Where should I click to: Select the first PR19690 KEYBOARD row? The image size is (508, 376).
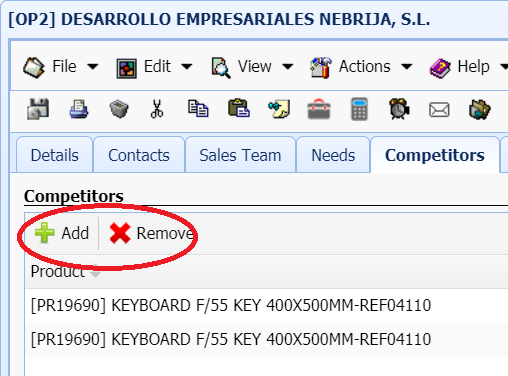pos(267,305)
